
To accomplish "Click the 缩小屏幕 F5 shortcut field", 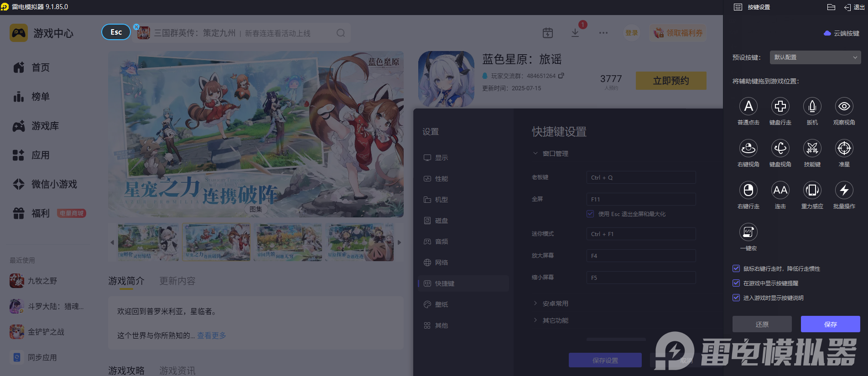I will 641,278.
